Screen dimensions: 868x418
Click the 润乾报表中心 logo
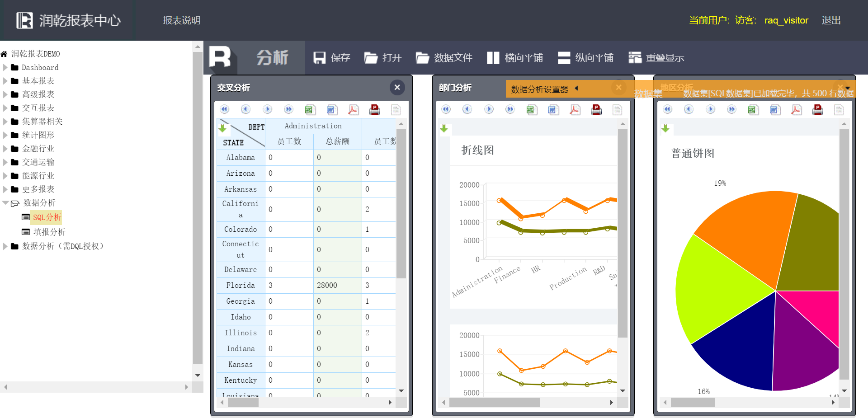pyautogui.click(x=69, y=20)
